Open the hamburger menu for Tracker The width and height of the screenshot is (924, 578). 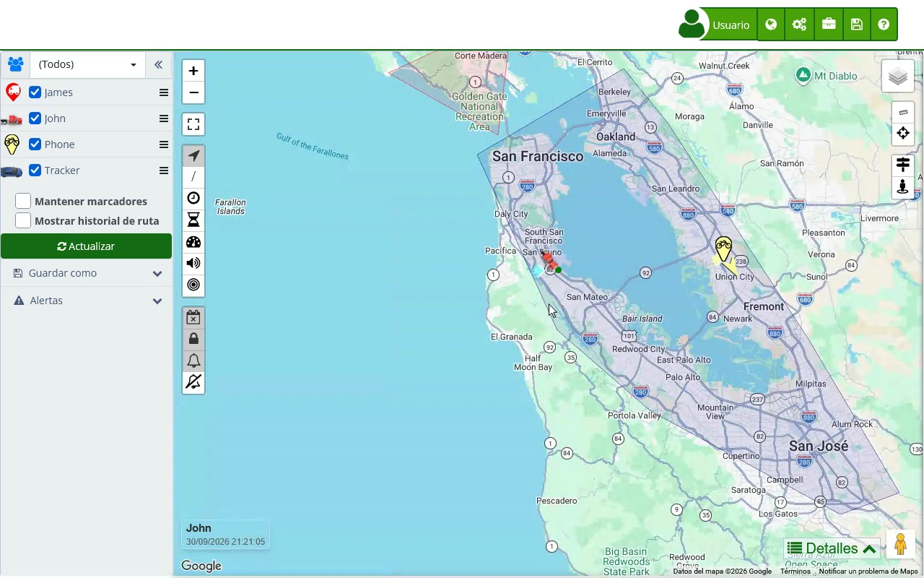pos(164,171)
